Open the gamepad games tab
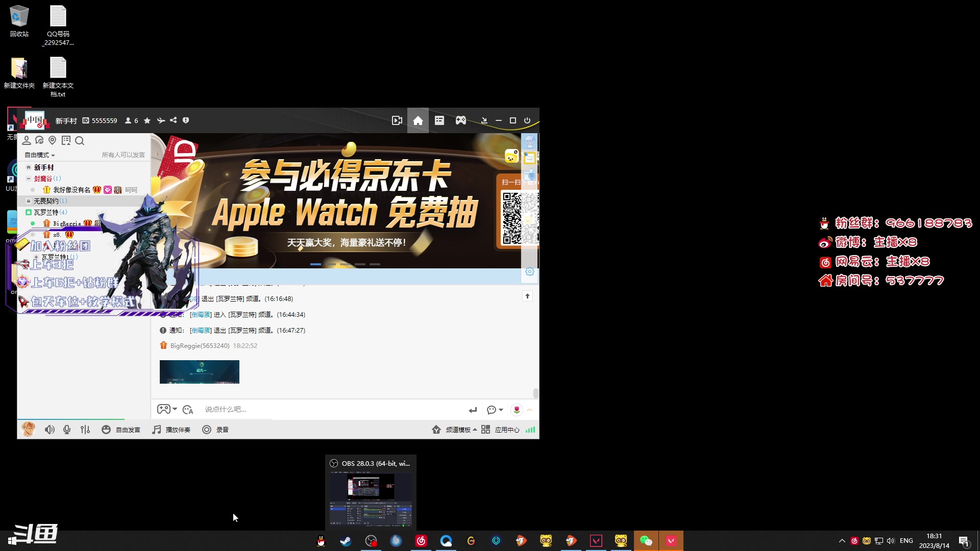This screenshot has width=980, height=551. (460, 120)
